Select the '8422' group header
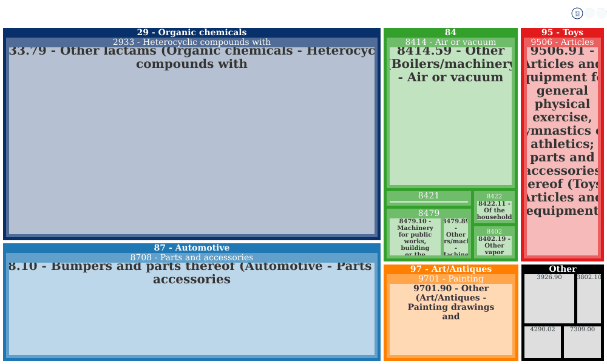The image size is (607, 364). point(494,196)
